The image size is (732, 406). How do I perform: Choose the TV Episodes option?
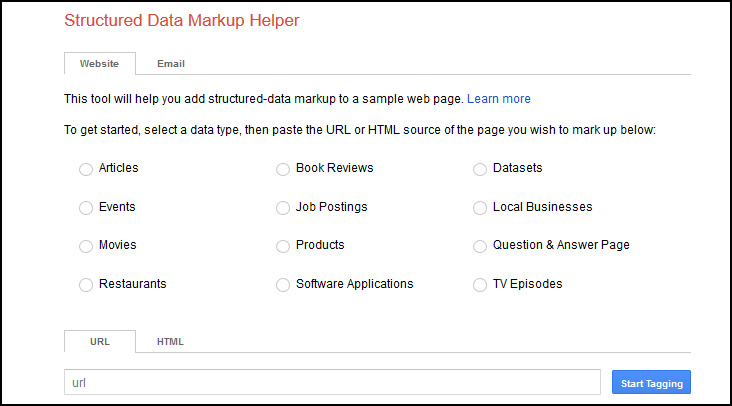coord(480,285)
